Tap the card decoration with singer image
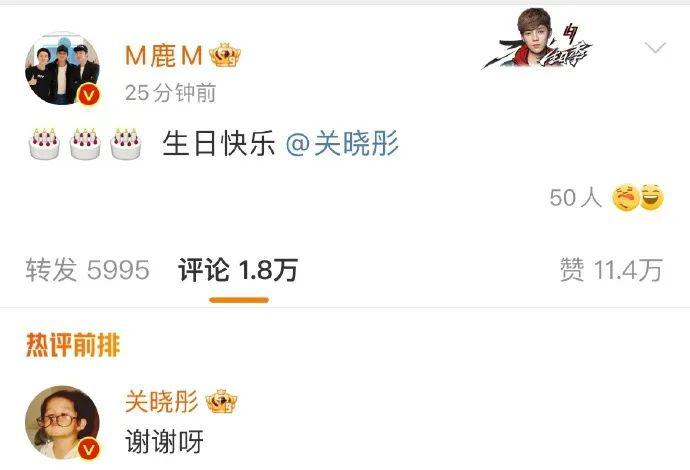 click(537, 39)
